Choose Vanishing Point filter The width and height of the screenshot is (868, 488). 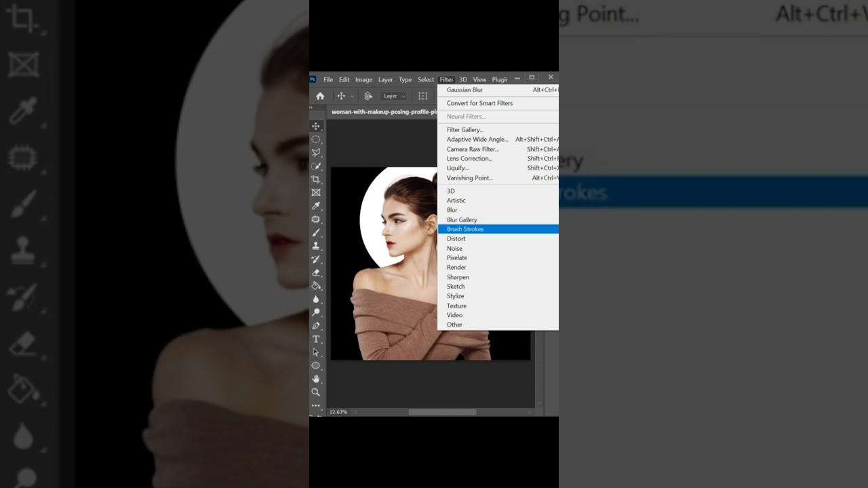click(498, 178)
